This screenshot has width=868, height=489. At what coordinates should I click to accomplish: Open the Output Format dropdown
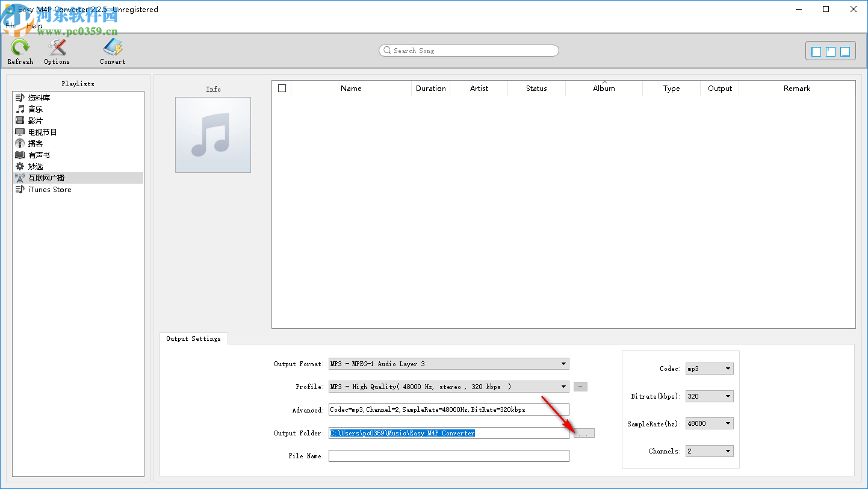point(563,364)
